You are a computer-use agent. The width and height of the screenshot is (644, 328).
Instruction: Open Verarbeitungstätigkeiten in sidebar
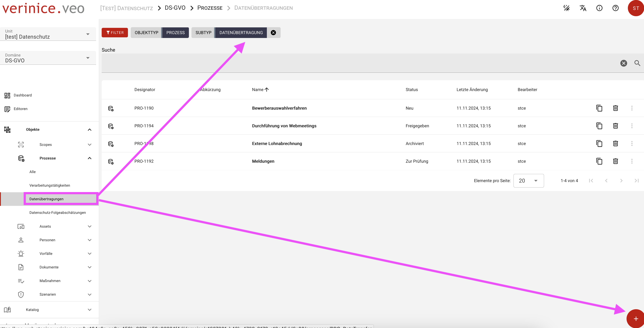pyautogui.click(x=50, y=185)
